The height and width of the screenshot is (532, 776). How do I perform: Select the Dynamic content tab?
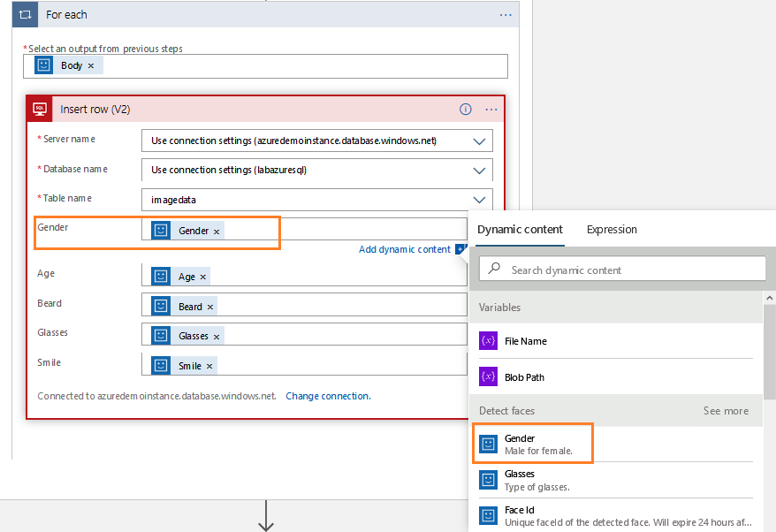[x=520, y=230]
